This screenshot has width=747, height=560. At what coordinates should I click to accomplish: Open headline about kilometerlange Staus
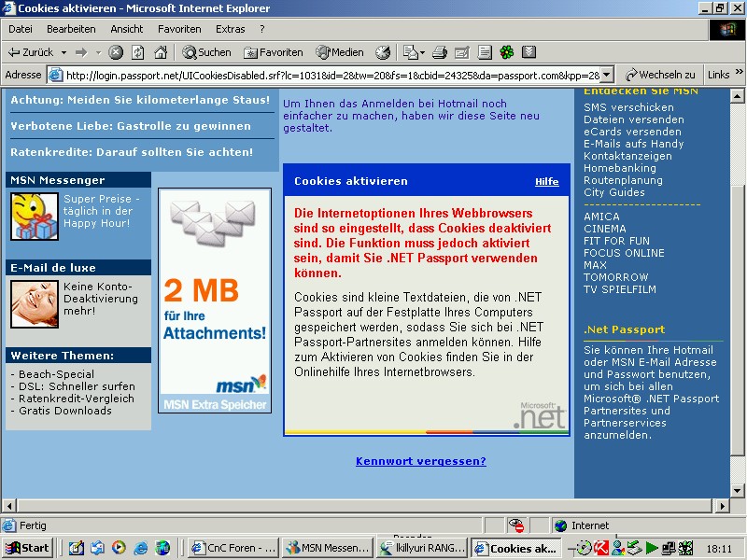click(140, 100)
